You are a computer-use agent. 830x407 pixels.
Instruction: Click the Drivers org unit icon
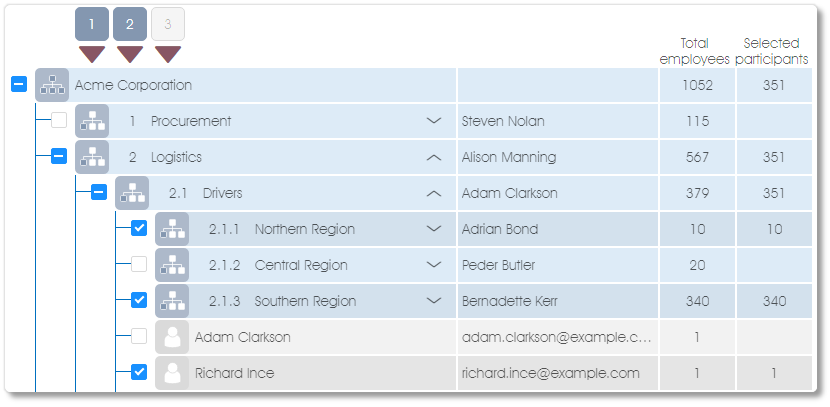(x=132, y=193)
